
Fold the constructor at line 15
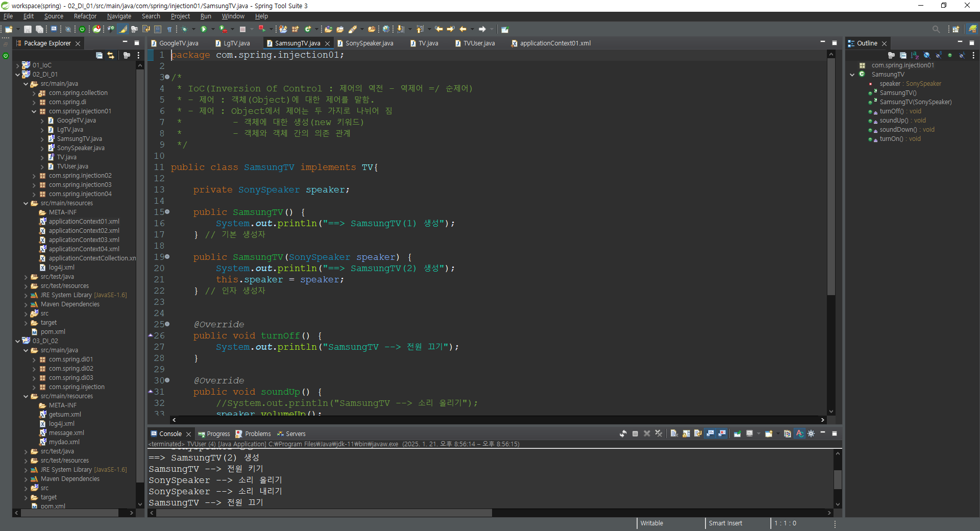(x=167, y=212)
